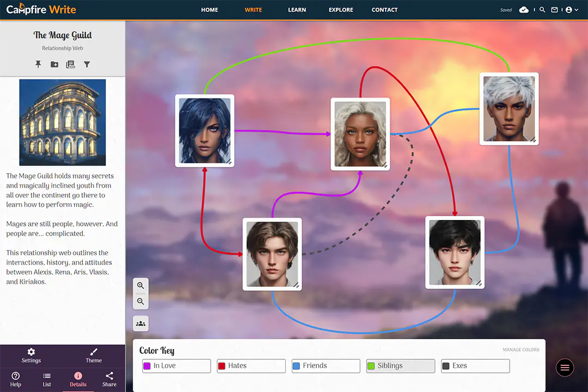Open the characters group icon button
The width and height of the screenshot is (588, 392).
coord(140,323)
